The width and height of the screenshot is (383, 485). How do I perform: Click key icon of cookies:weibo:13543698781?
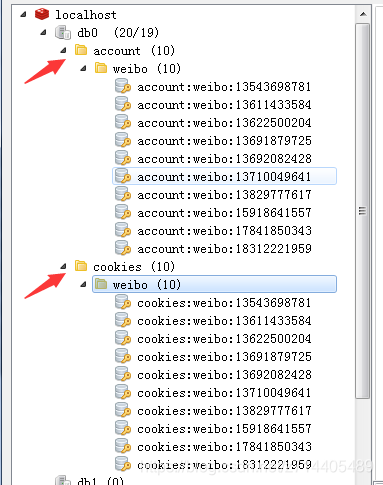(123, 302)
